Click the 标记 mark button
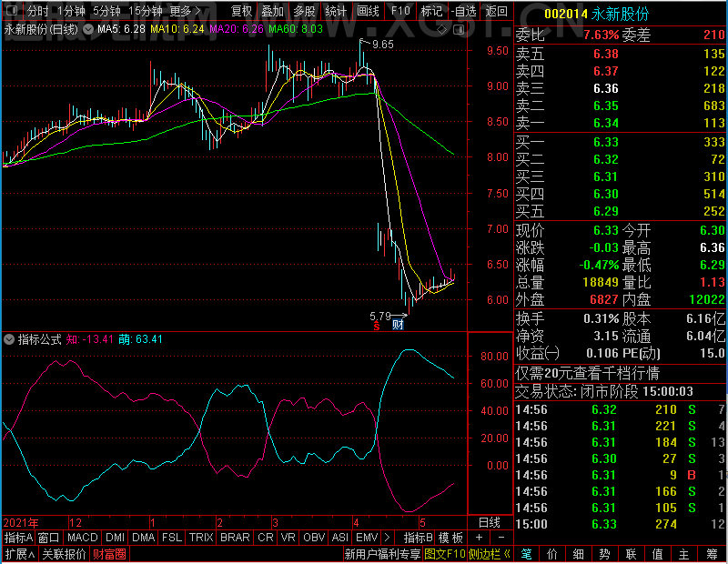Screen dimensions: 728x564 (x=431, y=11)
